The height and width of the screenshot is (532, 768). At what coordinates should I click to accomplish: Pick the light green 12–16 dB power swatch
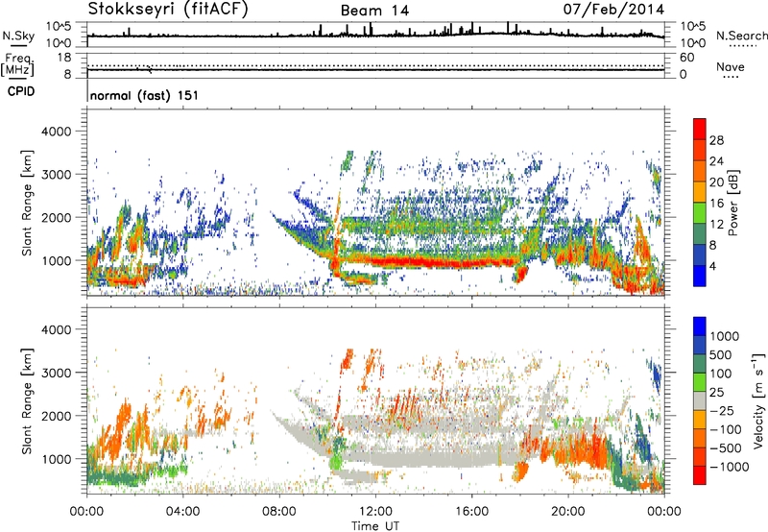coord(700,213)
